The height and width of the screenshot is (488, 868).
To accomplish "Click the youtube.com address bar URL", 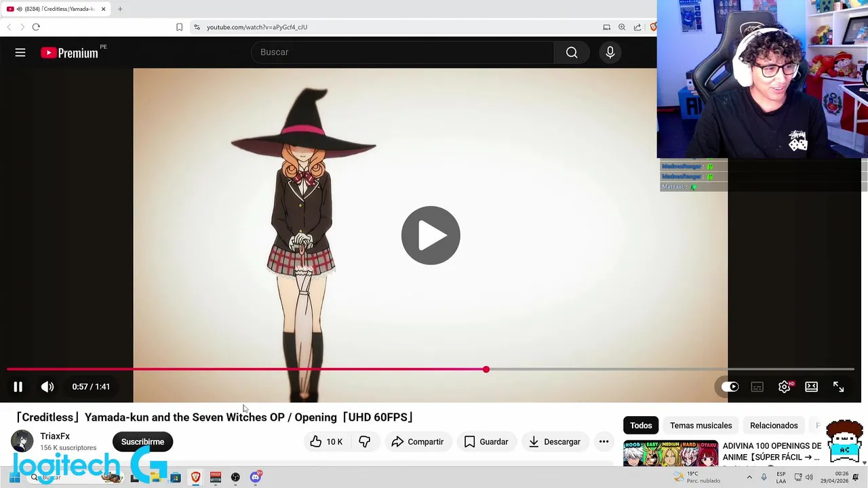I will click(257, 27).
